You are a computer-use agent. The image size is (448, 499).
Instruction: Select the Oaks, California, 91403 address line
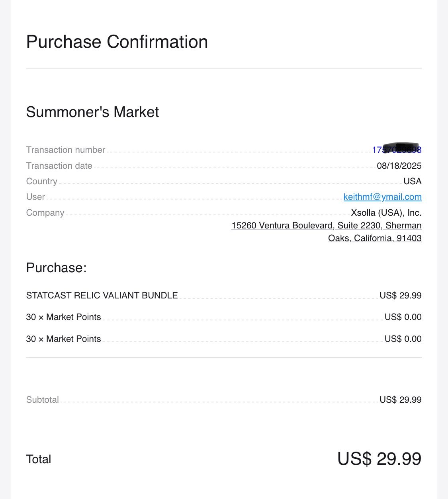coord(375,238)
